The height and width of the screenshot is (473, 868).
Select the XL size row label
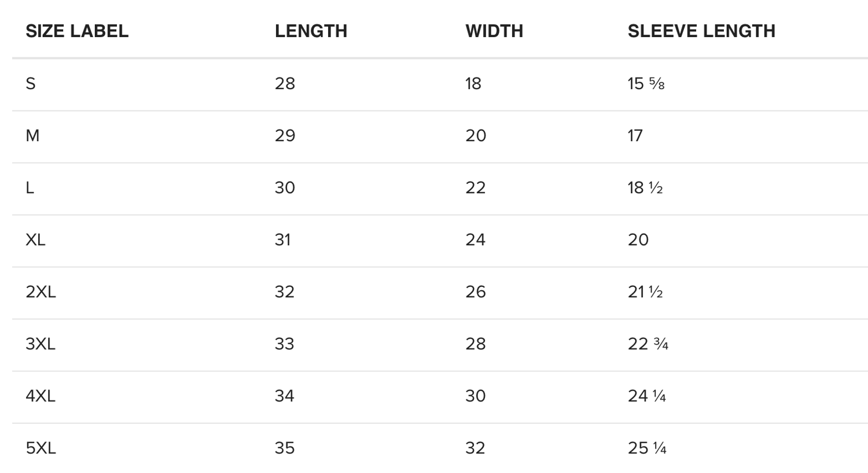(35, 239)
